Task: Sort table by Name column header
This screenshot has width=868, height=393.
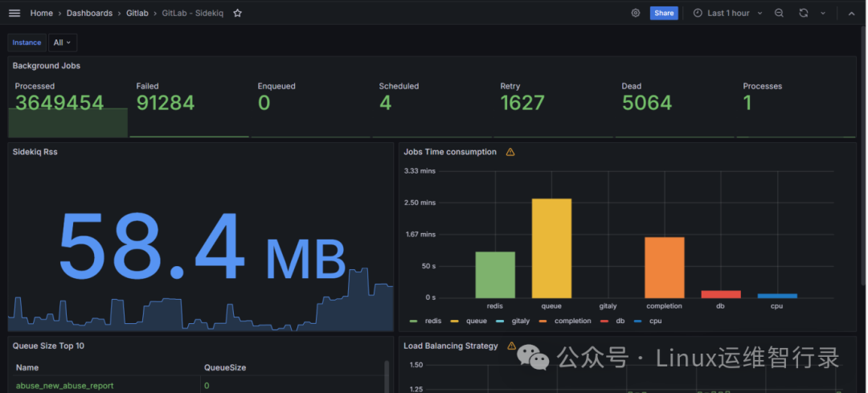Action: [x=27, y=367]
